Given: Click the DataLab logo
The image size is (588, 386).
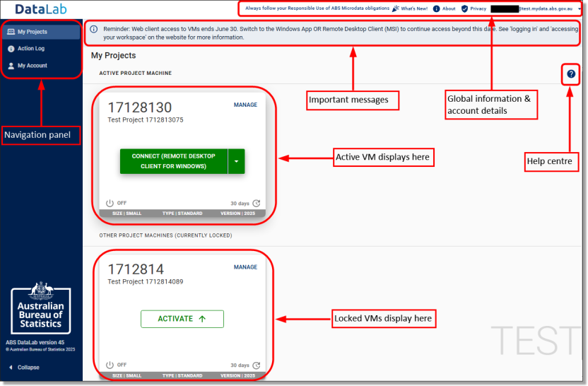Looking at the screenshot, I should point(41,9).
